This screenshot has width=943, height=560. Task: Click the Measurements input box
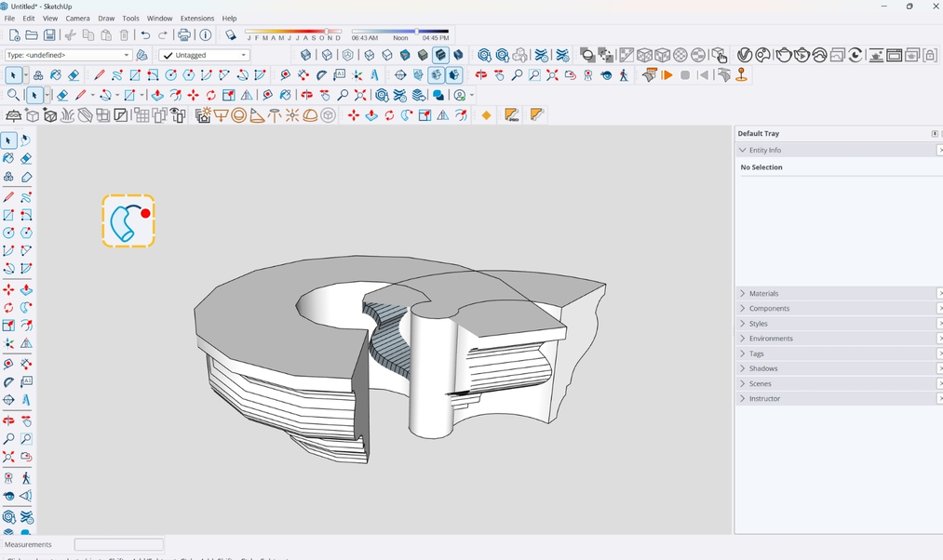tap(118, 544)
